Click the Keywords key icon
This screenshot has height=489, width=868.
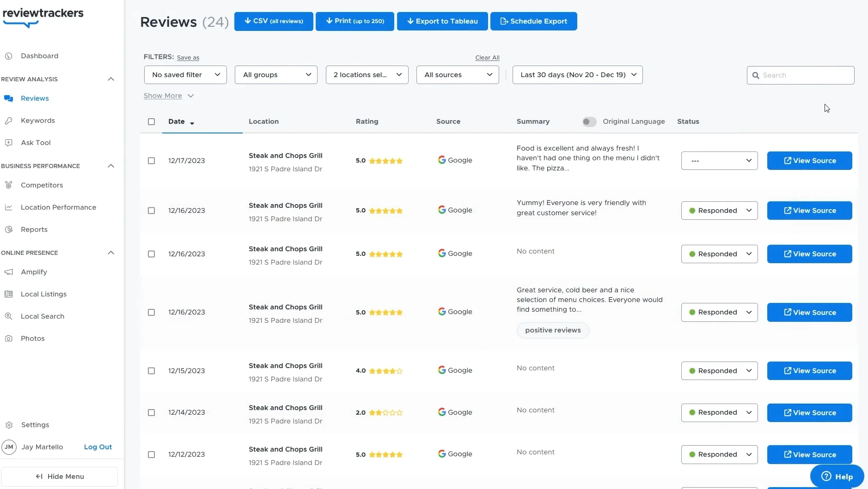[8, 121]
